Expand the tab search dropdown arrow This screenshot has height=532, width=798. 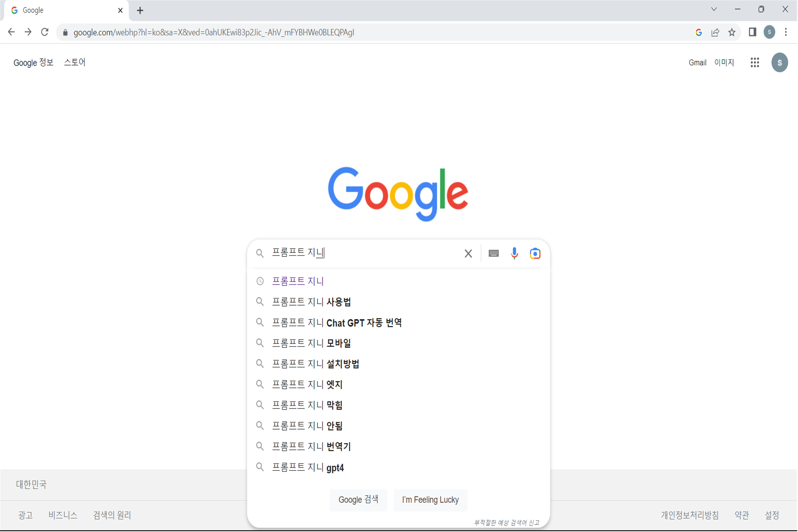pos(714,9)
